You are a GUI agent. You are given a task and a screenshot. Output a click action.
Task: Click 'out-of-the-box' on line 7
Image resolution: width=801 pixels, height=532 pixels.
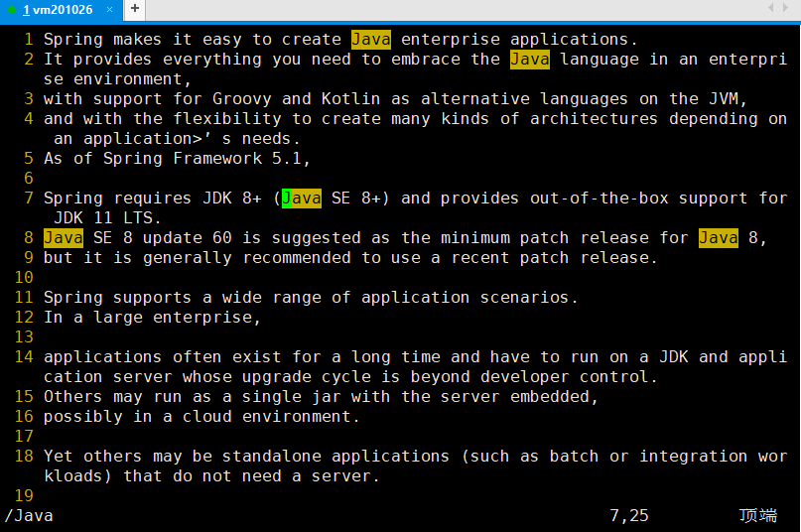(600, 199)
